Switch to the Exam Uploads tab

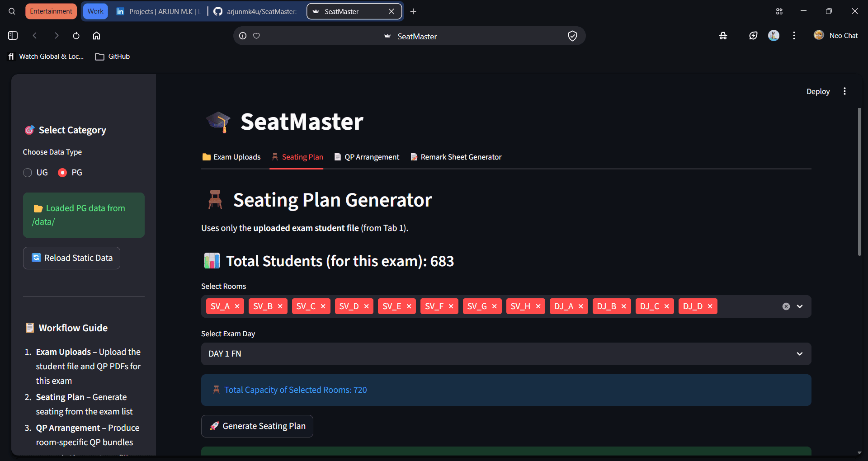[x=231, y=157]
